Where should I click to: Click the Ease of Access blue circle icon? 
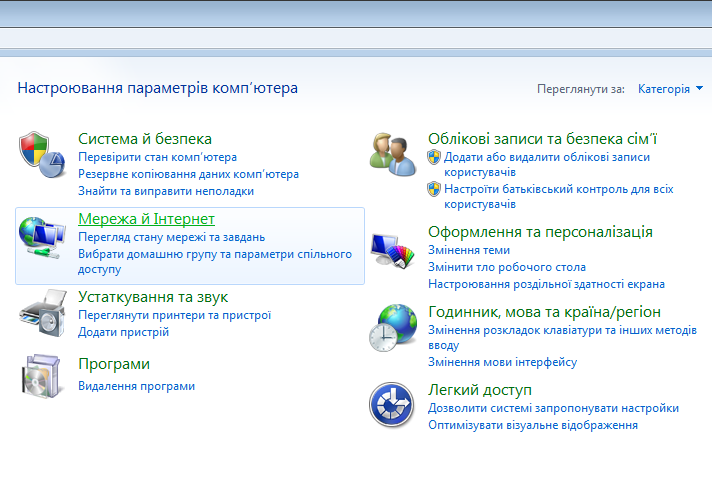click(x=391, y=405)
